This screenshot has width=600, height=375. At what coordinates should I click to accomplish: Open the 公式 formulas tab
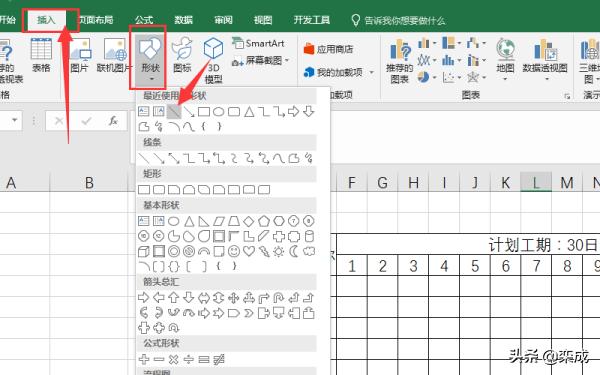click(144, 20)
